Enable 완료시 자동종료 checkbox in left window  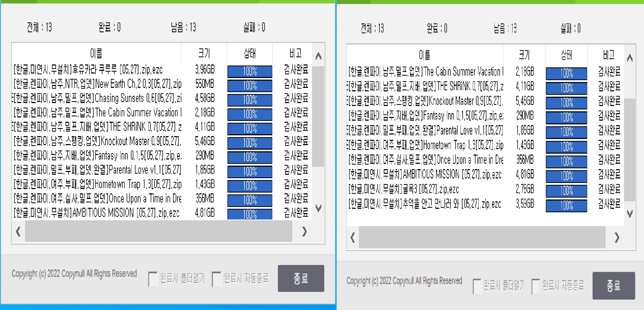click(216, 279)
